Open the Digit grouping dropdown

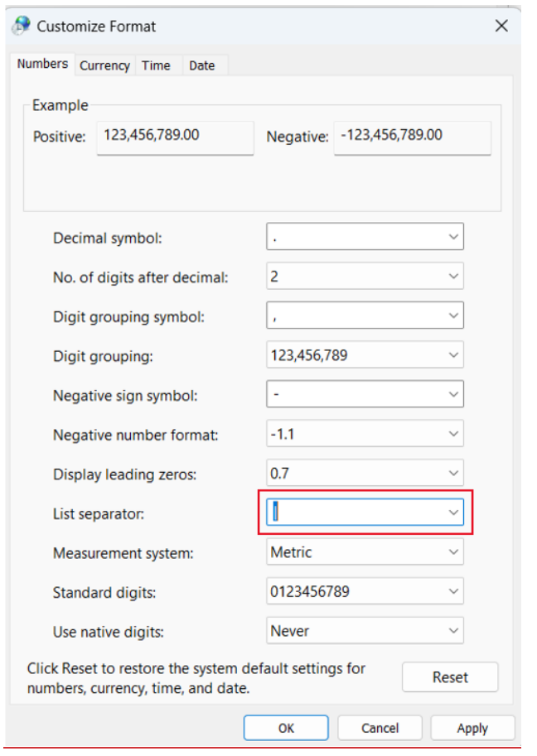pos(452,355)
